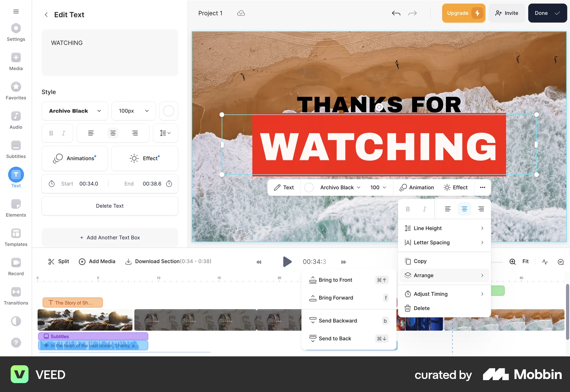Choose Bring to Front from context menu
This screenshot has height=392, width=570.
[x=335, y=280]
